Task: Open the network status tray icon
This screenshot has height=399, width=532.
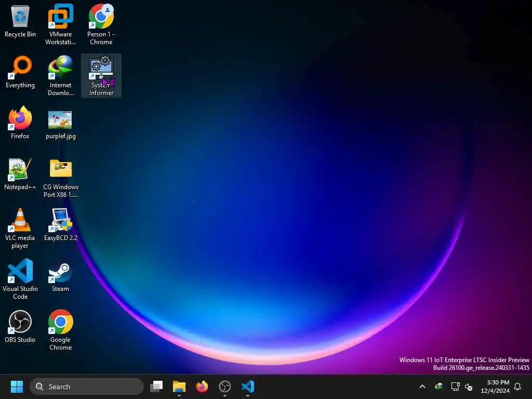Action: (455, 387)
